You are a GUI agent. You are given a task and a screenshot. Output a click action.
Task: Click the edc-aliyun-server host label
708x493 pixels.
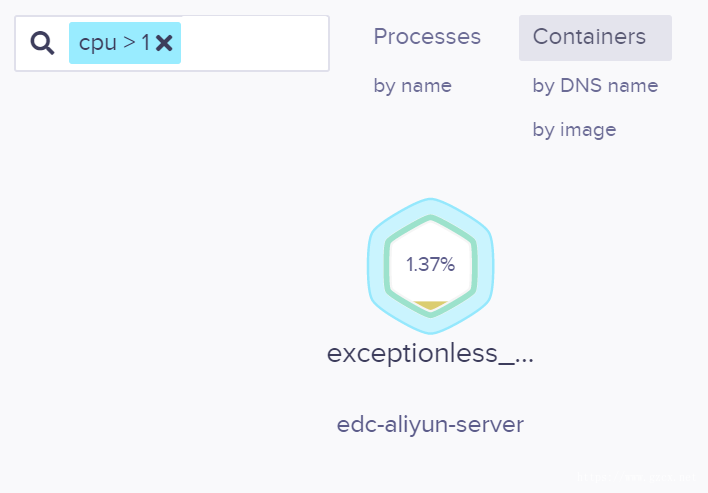tap(430, 424)
